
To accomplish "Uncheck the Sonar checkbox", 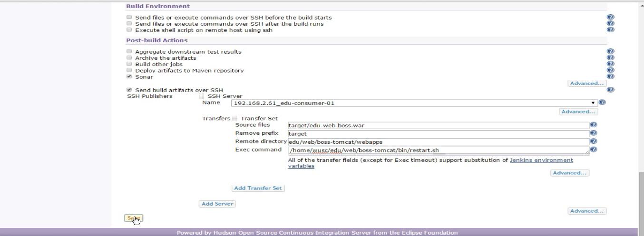I will click(x=129, y=76).
